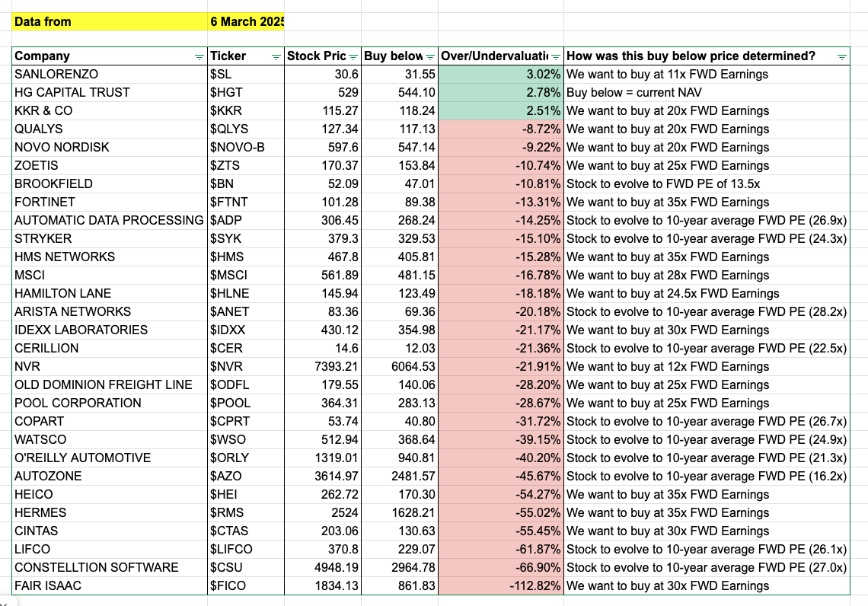Click the FAIR ISAAC company cell
The height and width of the screenshot is (606, 868).
(x=110, y=585)
